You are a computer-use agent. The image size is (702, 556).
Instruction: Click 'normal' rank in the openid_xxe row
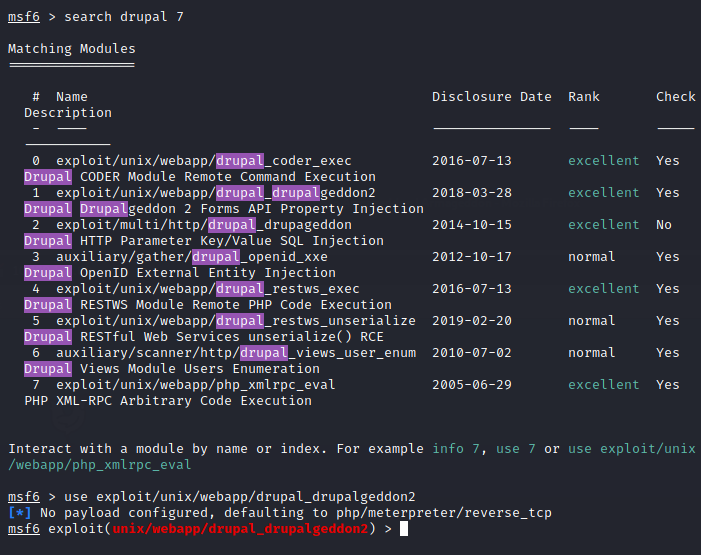[591, 257]
